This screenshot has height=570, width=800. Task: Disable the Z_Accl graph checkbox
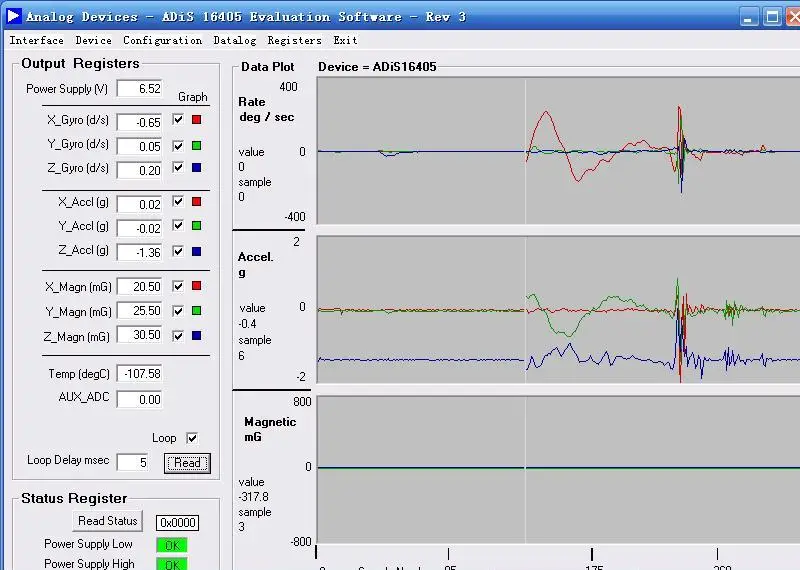point(178,252)
